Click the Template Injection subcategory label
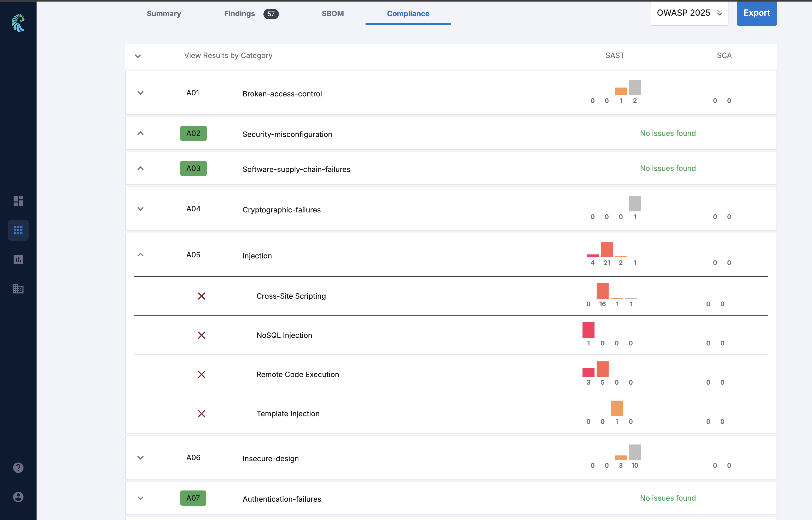 pos(288,414)
